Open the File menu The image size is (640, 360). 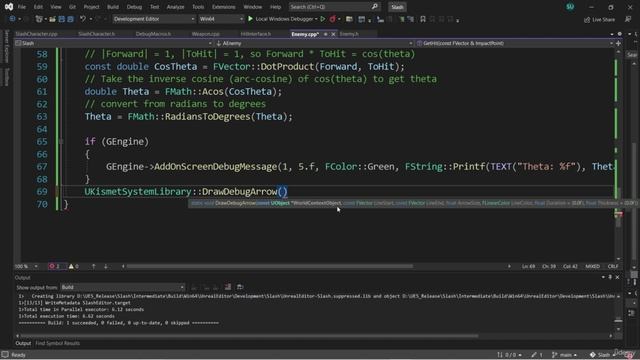(22, 7)
